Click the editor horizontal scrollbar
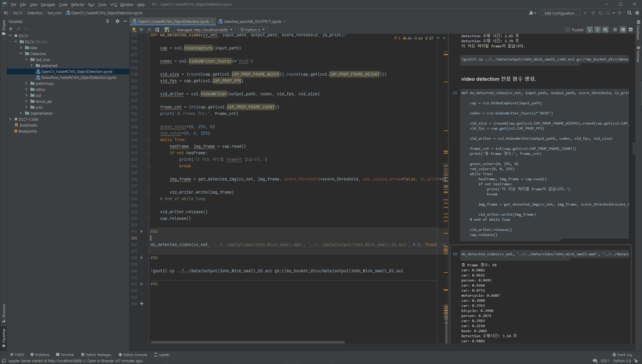 (247, 342)
